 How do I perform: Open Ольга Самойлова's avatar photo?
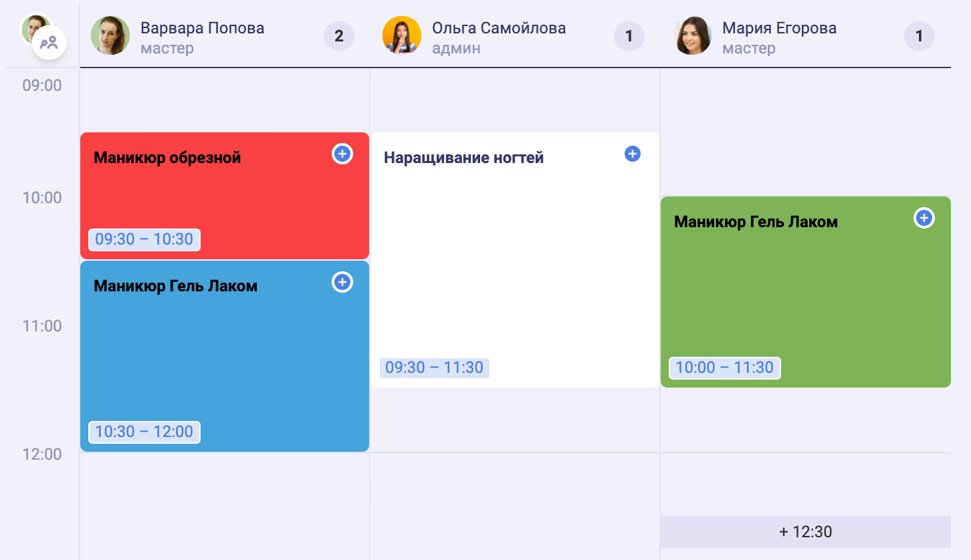[402, 35]
